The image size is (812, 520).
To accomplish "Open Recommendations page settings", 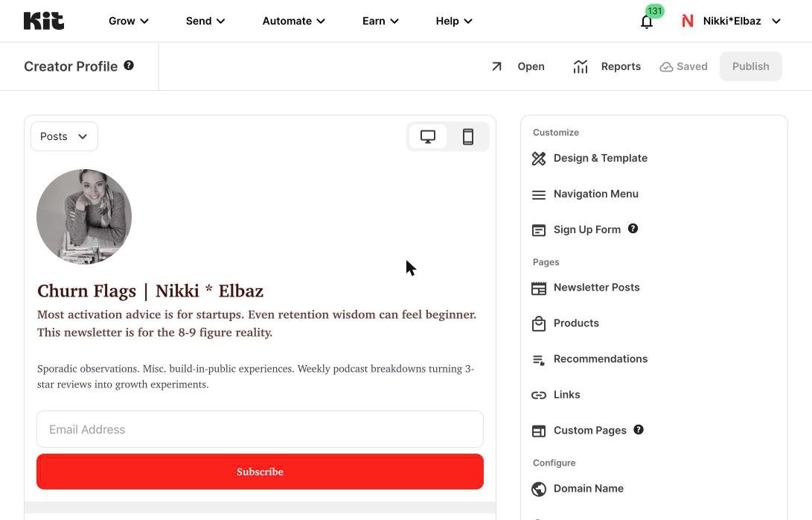I will [x=600, y=359].
